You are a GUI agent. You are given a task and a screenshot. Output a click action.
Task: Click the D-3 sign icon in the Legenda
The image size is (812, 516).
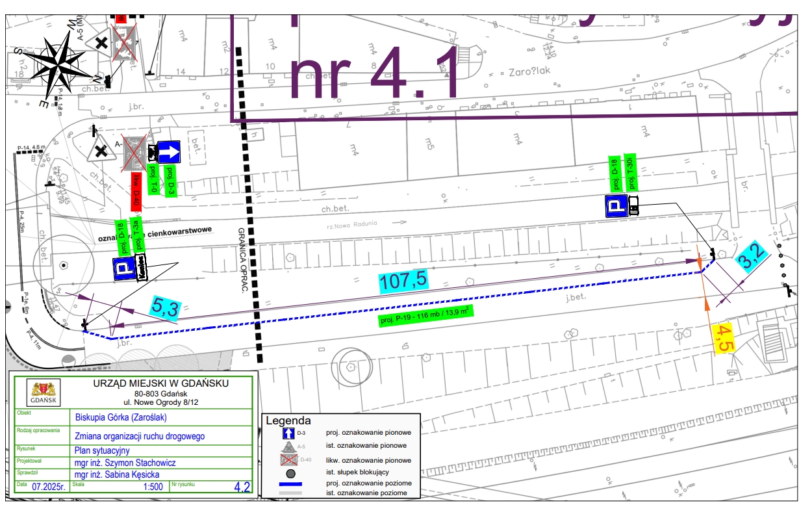290,433
